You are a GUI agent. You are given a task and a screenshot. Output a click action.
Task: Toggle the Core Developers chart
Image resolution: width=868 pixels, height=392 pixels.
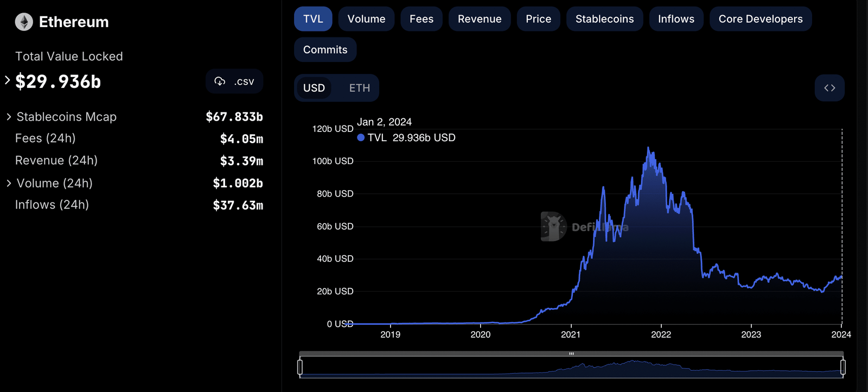coord(761,19)
